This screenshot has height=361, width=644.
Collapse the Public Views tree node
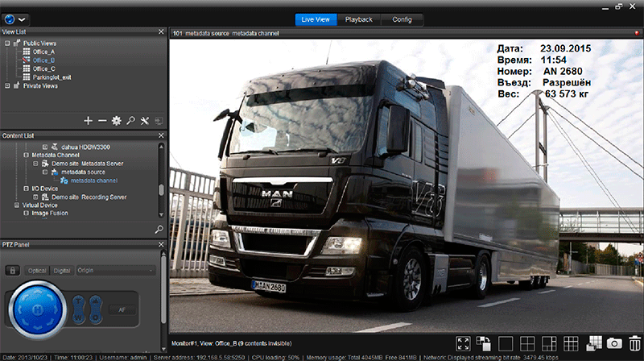click(7, 44)
